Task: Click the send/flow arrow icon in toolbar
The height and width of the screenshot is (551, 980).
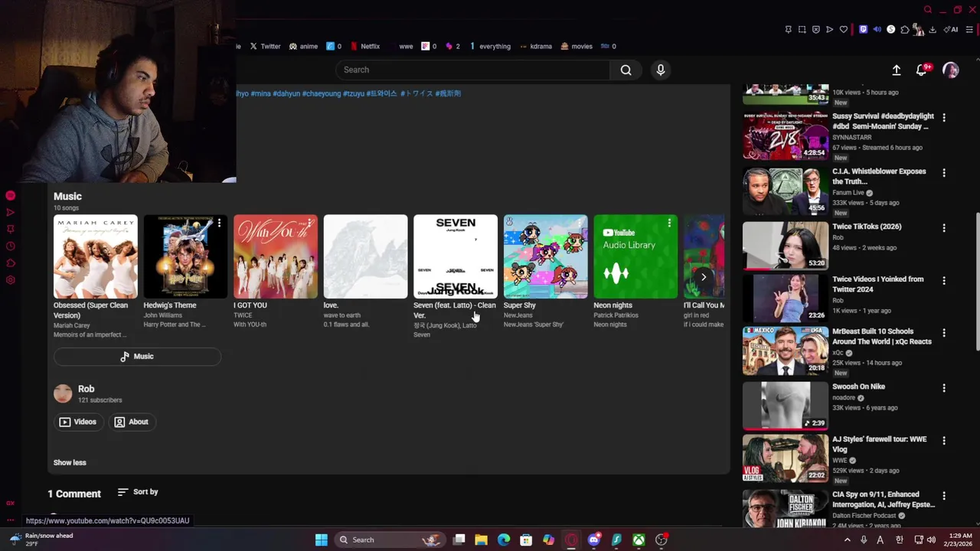Action: (829, 30)
